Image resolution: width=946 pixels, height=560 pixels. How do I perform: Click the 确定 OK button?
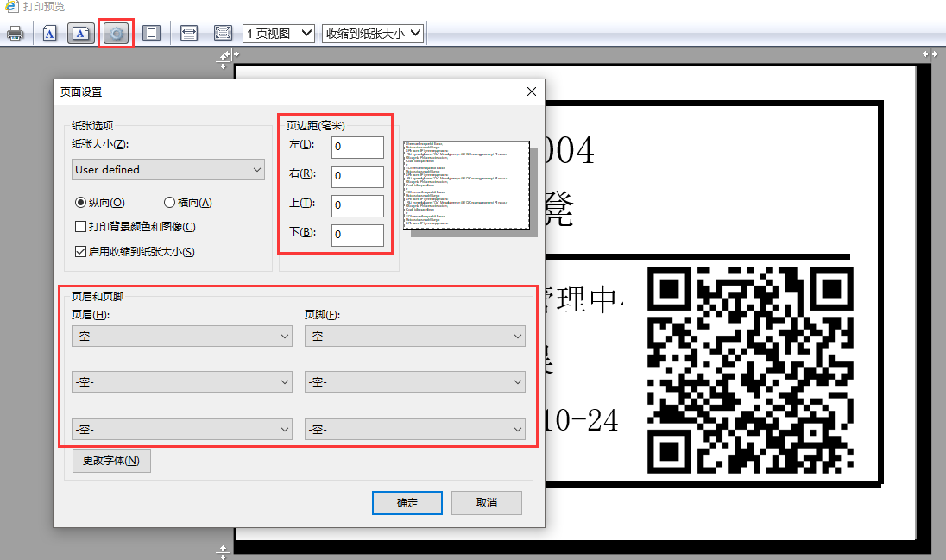407,503
